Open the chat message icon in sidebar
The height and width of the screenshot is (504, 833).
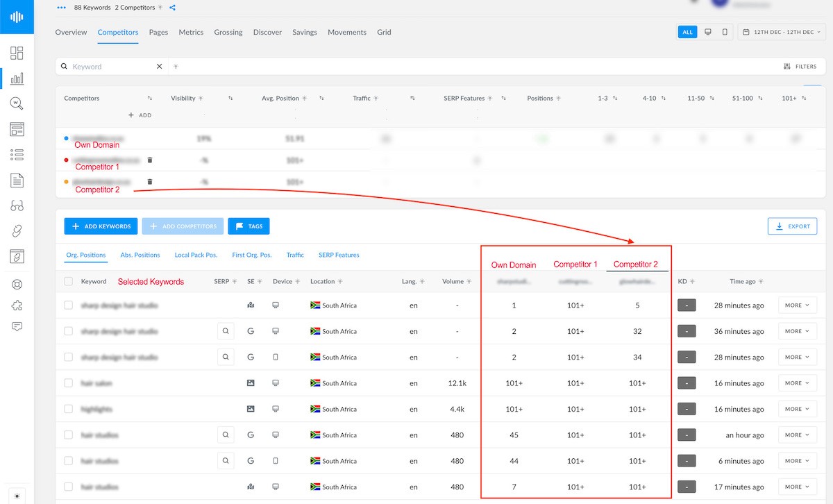pos(17,326)
